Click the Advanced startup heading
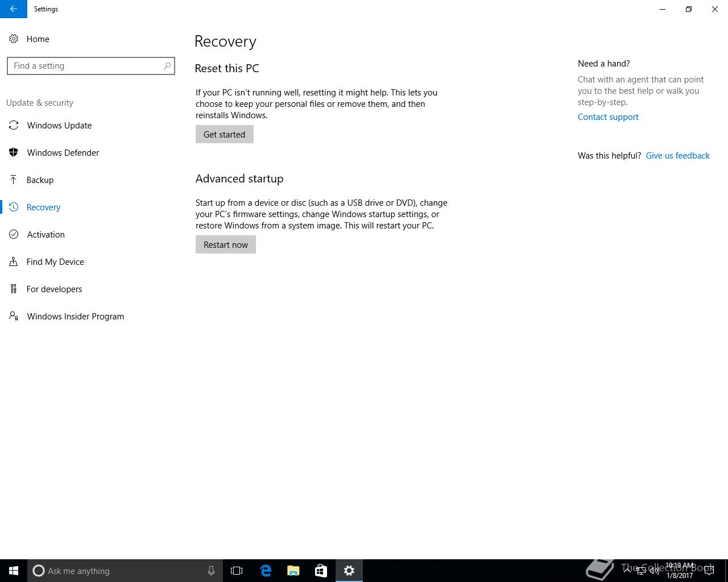 point(239,178)
